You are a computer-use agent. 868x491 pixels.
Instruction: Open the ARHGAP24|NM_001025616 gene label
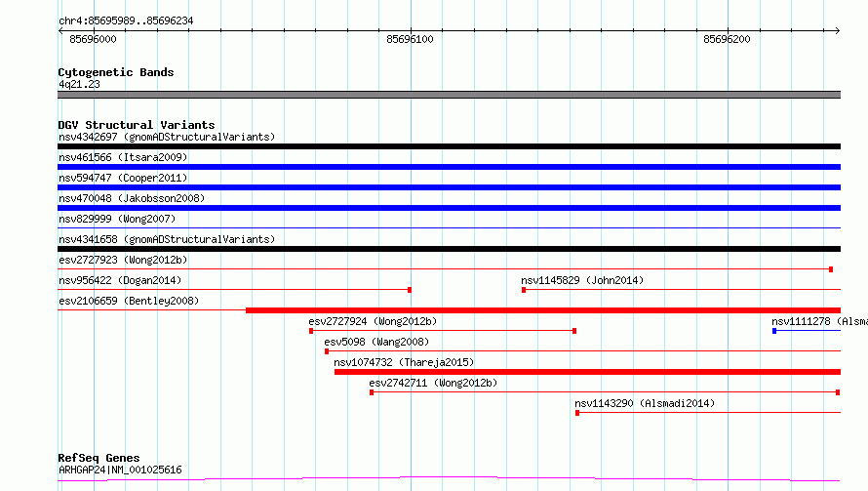[120, 470]
